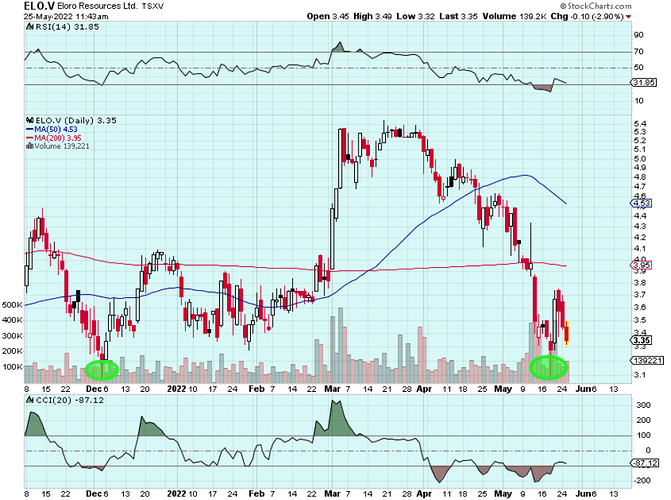Screen dimensions: 671x500
Task: Click the MA(50) 4.53 legend text
Action: tap(56, 129)
